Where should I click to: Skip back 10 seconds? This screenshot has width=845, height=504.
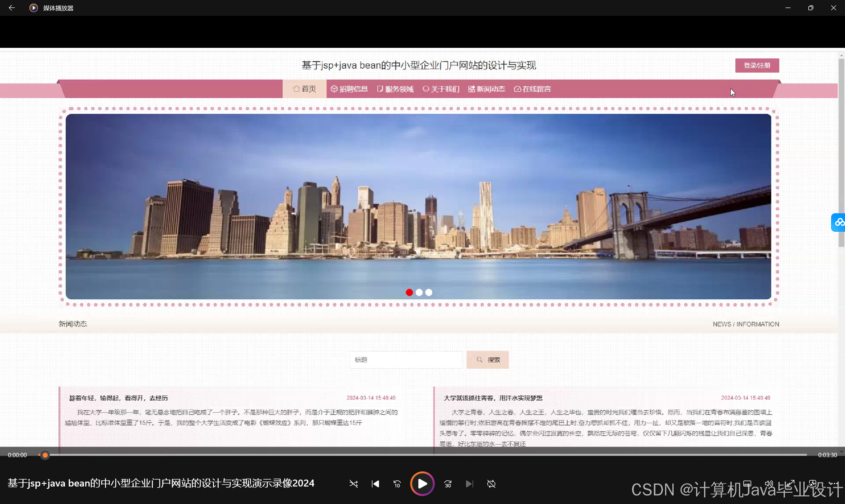397,484
